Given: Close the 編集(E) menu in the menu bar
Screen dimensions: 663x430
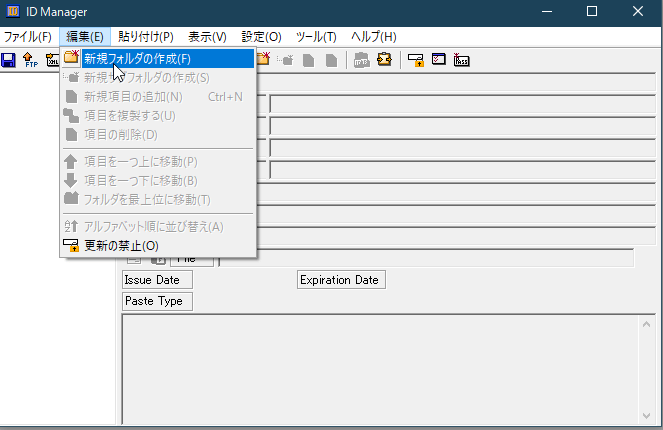Looking at the screenshot, I should [85, 37].
